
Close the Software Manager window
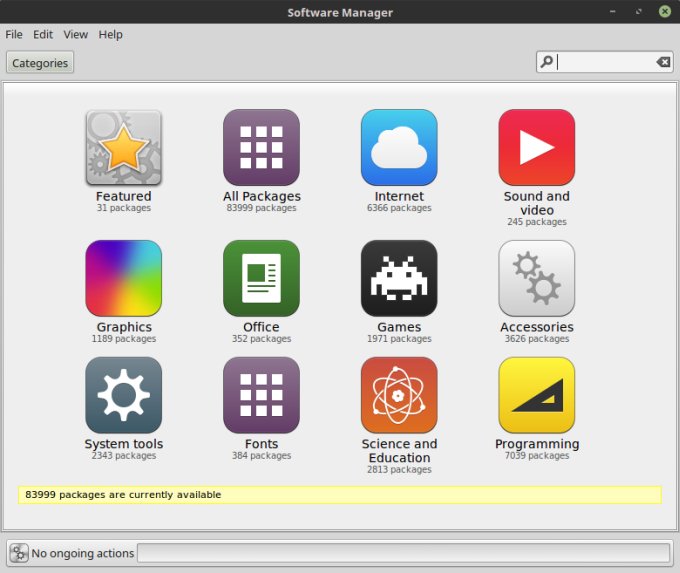[x=664, y=12]
